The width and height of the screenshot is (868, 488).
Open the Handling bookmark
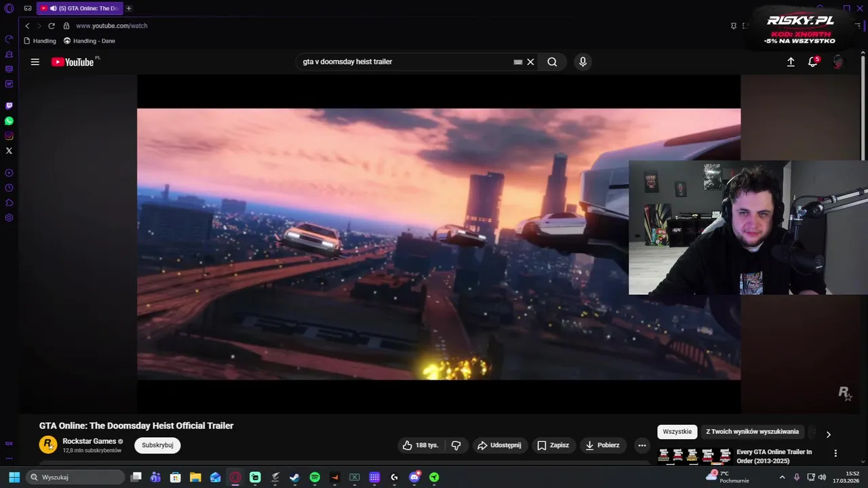click(x=40, y=41)
